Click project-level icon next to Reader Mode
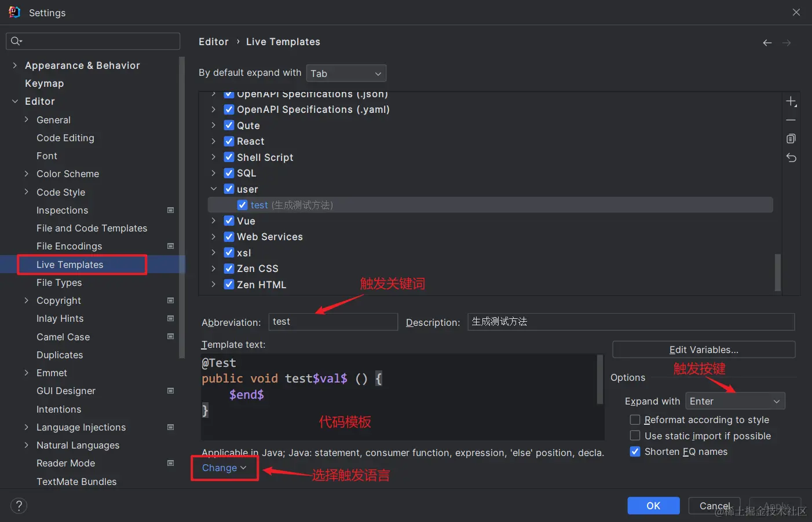This screenshot has width=812, height=522. pyautogui.click(x=170, y=463)
